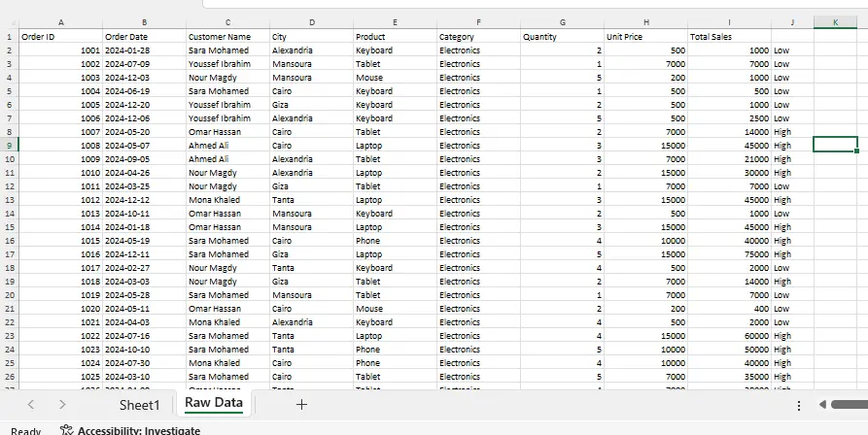The width and height of the screenshot is (868, 435).
Task: Click order ID cell 1013
Action: [x=61, y=214]
